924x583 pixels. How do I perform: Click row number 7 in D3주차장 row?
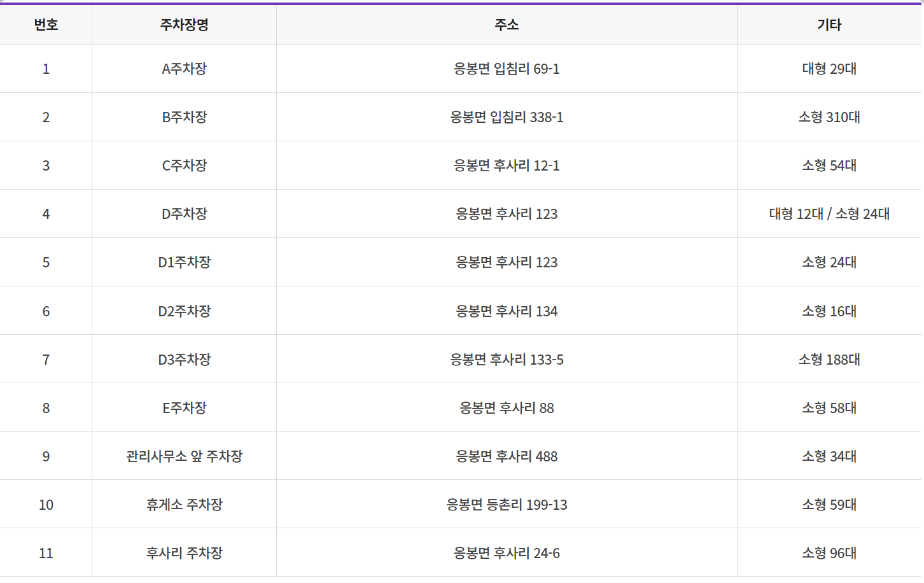point(46,360)
